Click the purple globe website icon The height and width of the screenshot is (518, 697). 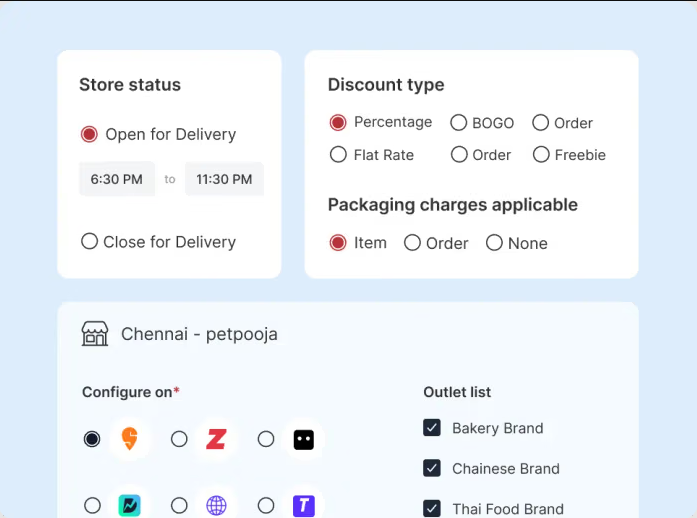coord(216,505)
